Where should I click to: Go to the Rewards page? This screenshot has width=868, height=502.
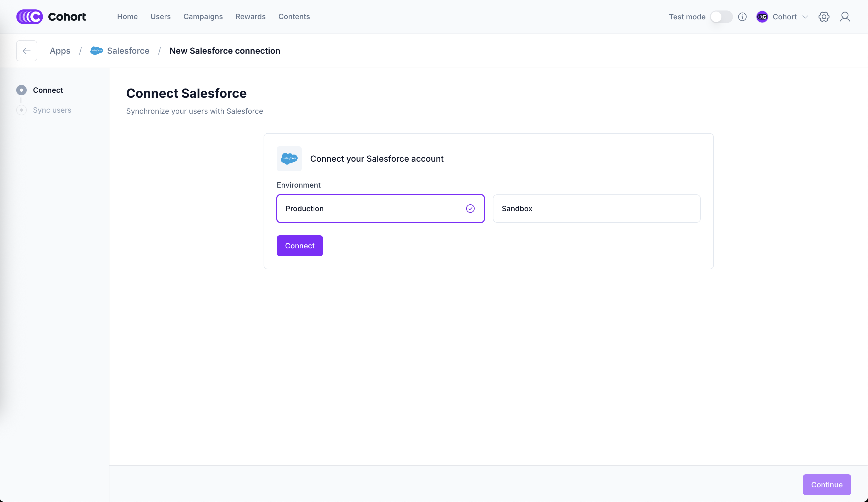coord(251,17)
